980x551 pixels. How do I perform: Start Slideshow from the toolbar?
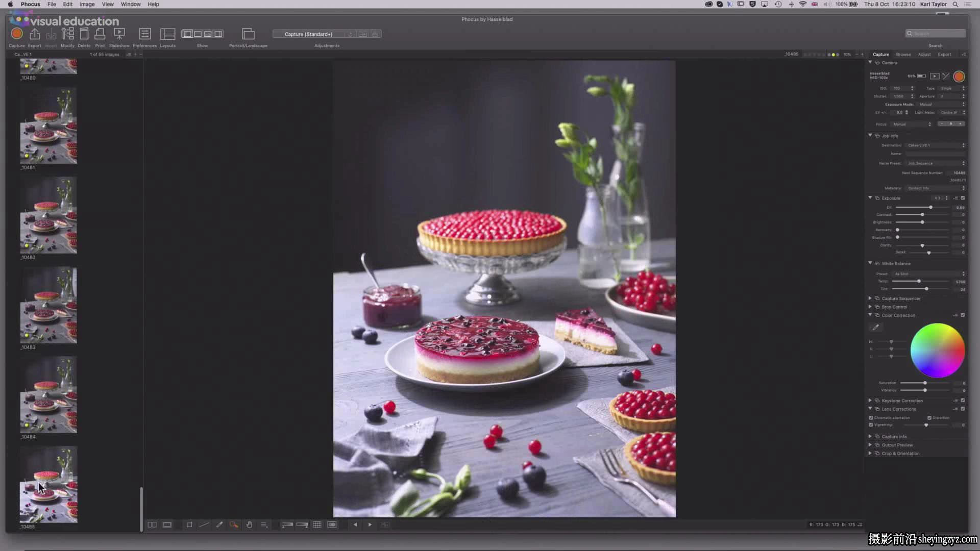[x=119, y=34]
